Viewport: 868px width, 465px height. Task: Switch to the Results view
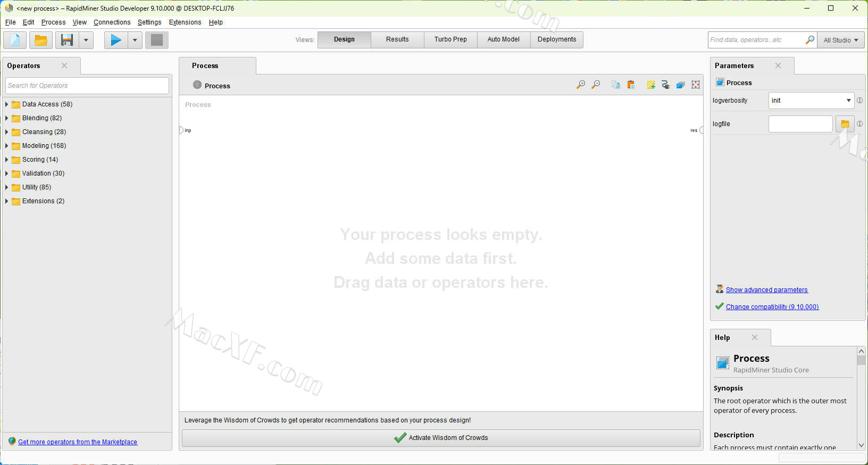tap(397, 39)
